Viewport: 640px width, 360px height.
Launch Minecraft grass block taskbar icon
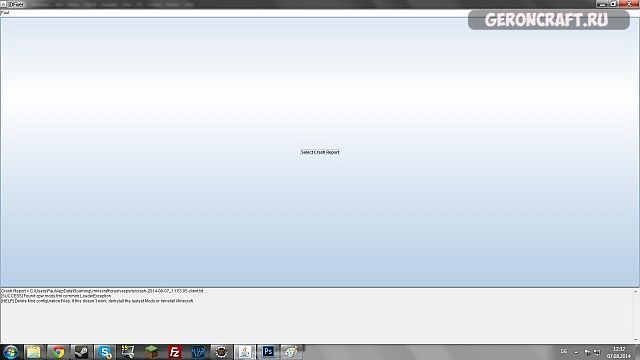pos(151,352)
